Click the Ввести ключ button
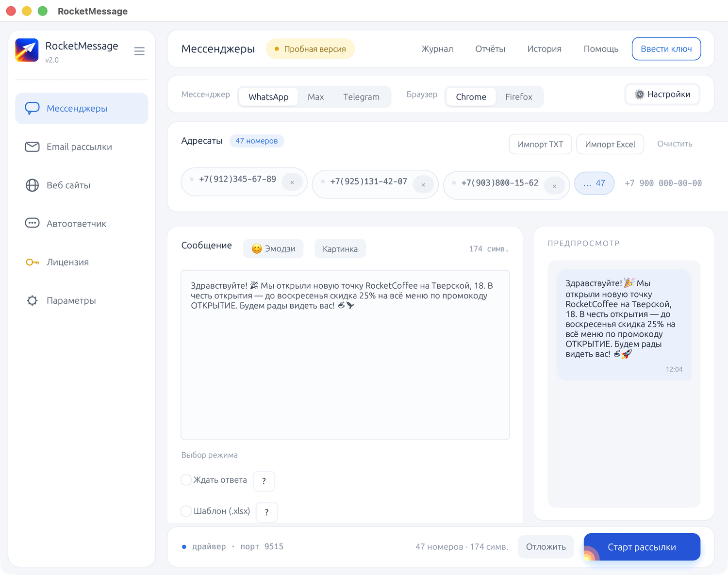Screen dimensions: 728x575 point(666,49)
